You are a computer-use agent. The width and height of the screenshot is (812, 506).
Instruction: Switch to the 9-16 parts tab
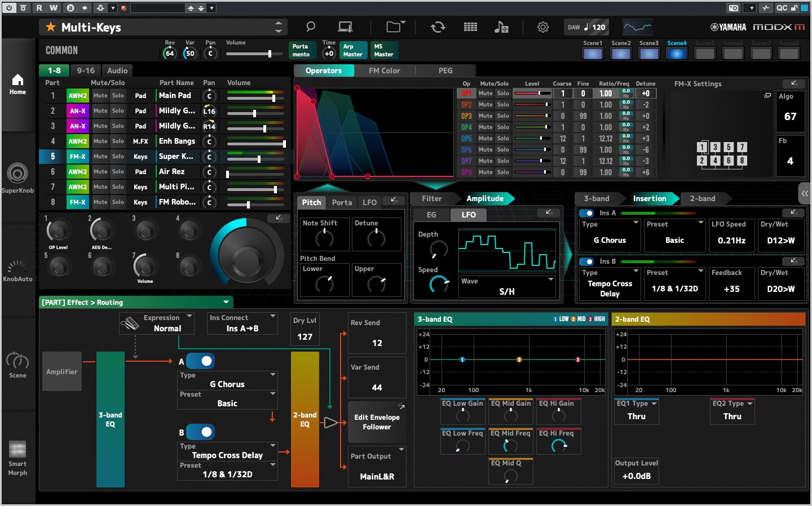point(85,70)
